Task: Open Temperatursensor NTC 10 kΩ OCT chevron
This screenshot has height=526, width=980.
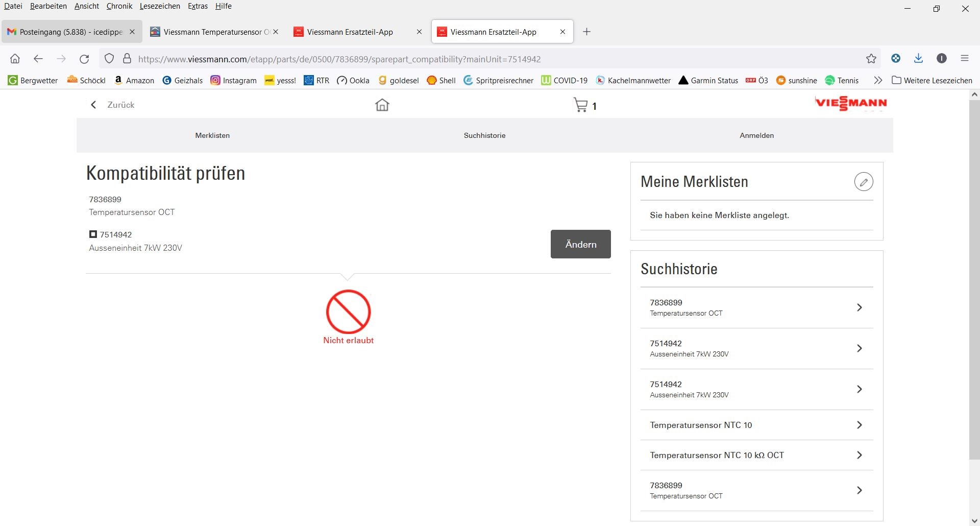Action: (860, 455)
